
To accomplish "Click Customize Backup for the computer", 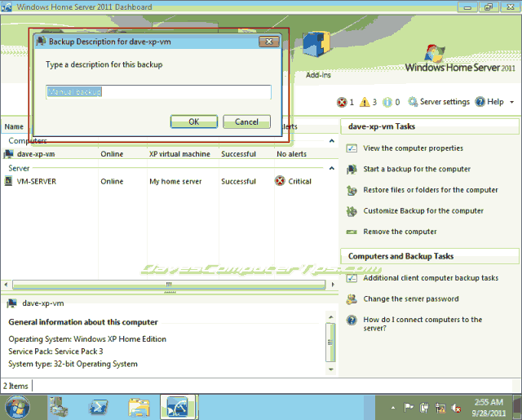I will pyautogui.click(x=423, y=211).
